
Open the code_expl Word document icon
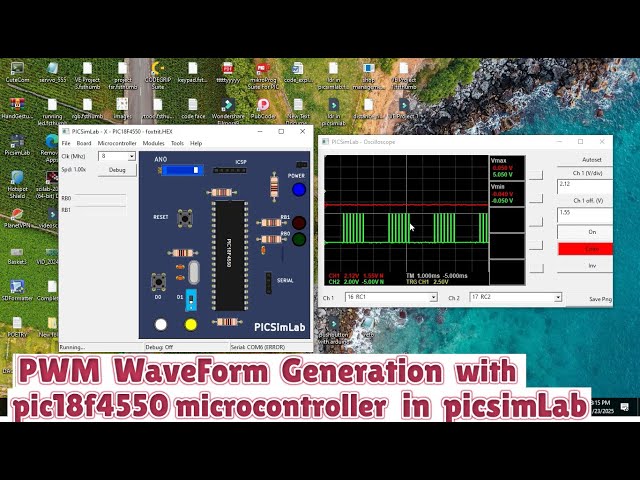click(x=298, y=72)
